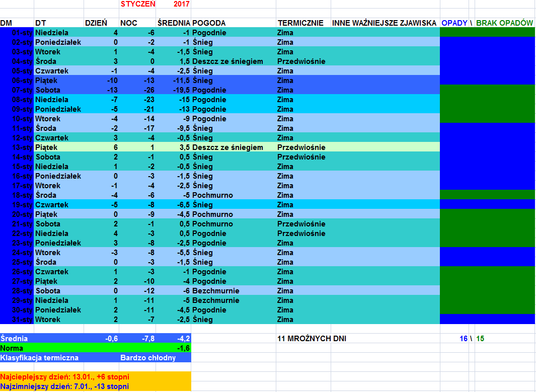
Task: Click the red STYCZEŃ title cell
Action: pos(137,4)
